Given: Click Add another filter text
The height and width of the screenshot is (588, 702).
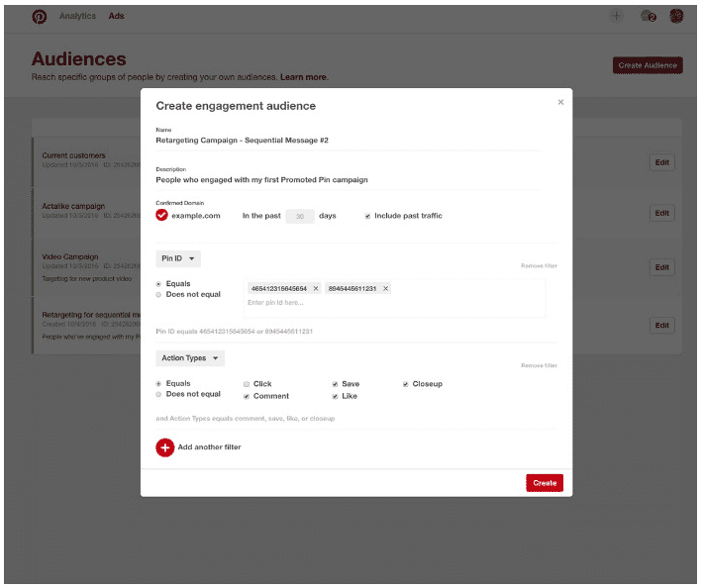Looking at the screenshot, I should click(209, 447).
